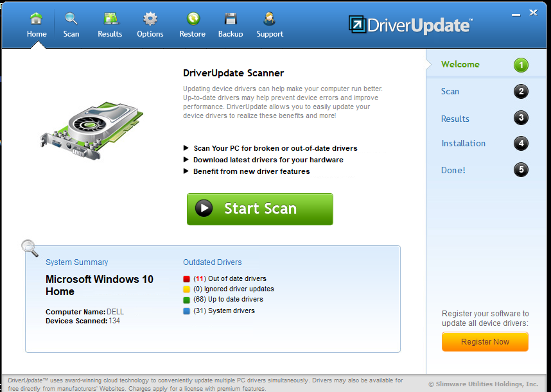Image resolution: width=551 pixels, height=392 pixels.
Task: Click the yellow Ignored driver updates swatch
Action: pyautogui.click(x=187, y=289)
